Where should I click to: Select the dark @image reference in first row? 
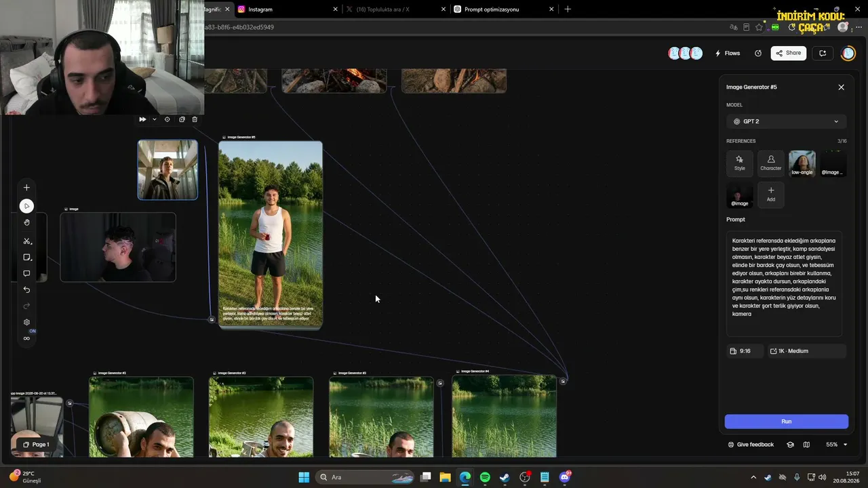click(x=833, y=163)
